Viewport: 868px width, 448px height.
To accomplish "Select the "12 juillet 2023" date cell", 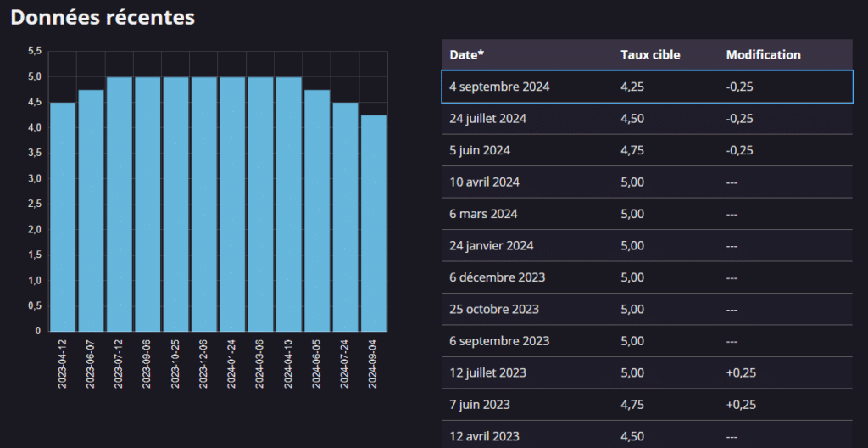I will coord(487,372).
